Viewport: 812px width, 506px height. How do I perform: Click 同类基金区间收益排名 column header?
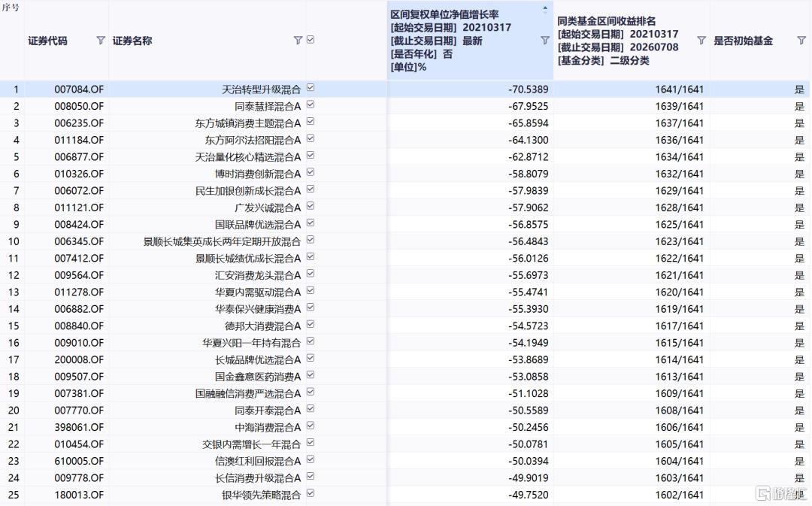pos(607,21)
